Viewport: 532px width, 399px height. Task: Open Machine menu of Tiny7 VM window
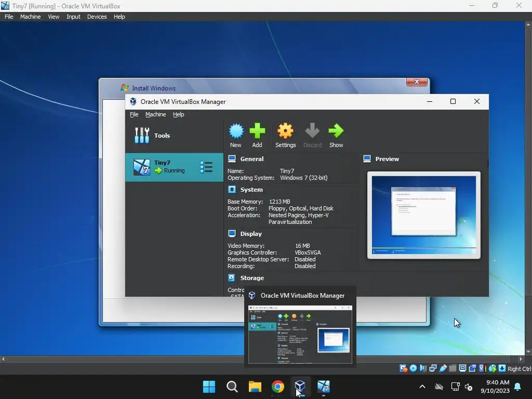pos(30,17)
